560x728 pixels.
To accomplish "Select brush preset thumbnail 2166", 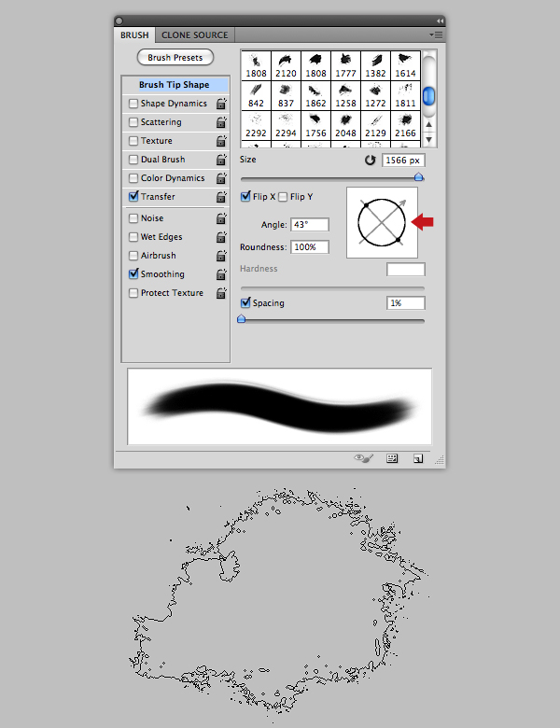I will point(405,125).
